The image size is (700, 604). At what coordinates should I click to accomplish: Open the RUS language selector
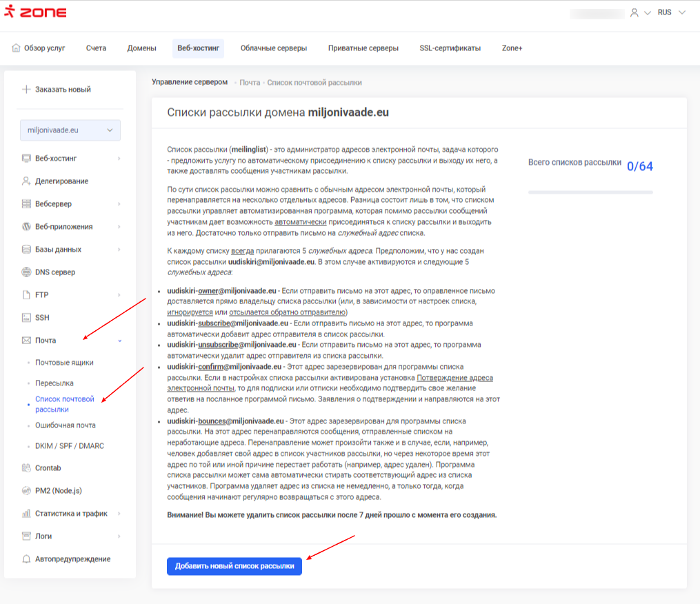(x=671, y=12)
